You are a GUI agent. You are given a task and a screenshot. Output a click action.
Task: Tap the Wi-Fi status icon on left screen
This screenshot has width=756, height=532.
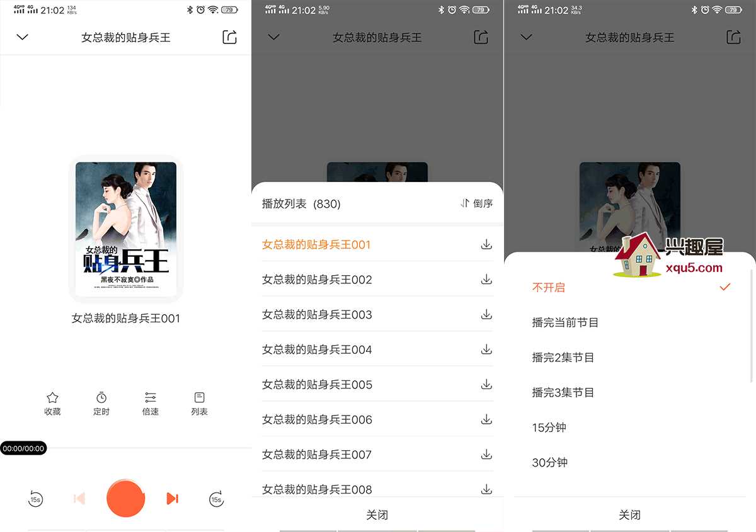(x=213, y=9)
